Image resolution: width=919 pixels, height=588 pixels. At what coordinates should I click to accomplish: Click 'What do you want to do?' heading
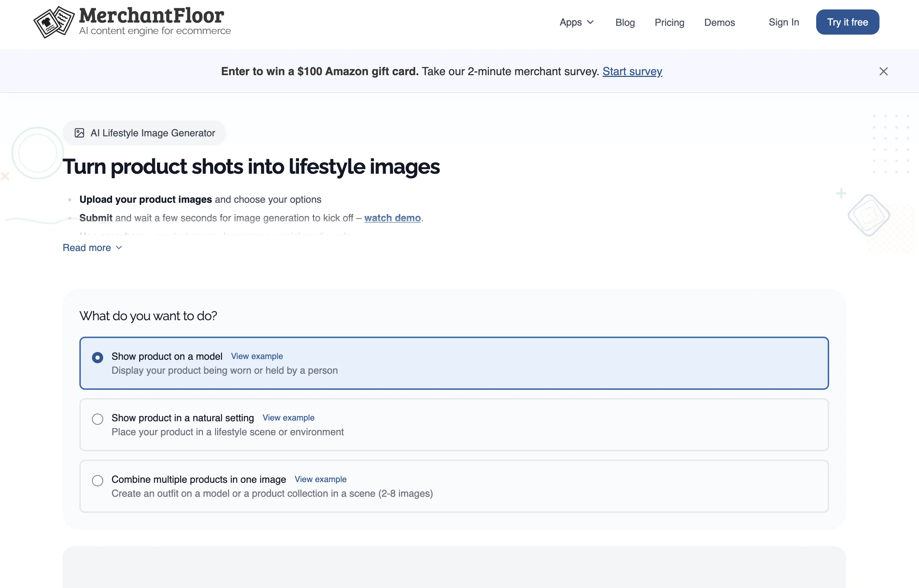point(148,316)
